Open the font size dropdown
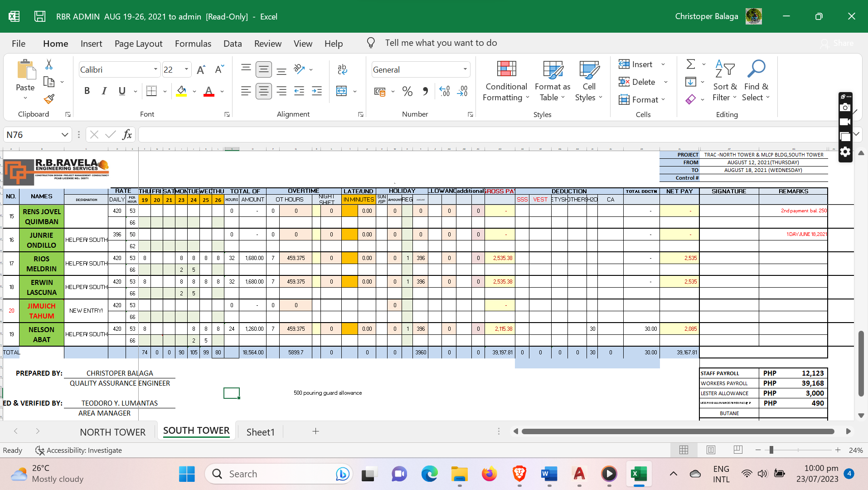Viewport: 868px width, 490px height. (186, 69)
